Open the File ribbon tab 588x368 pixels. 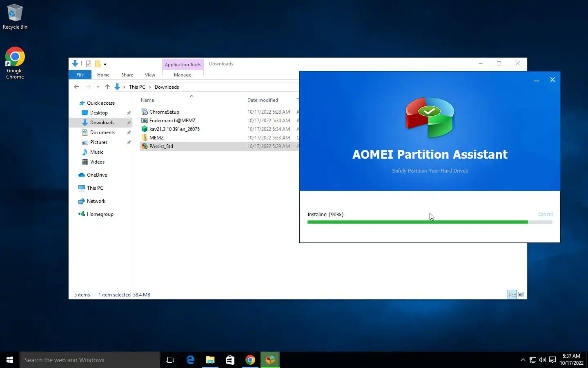(80, 75)
